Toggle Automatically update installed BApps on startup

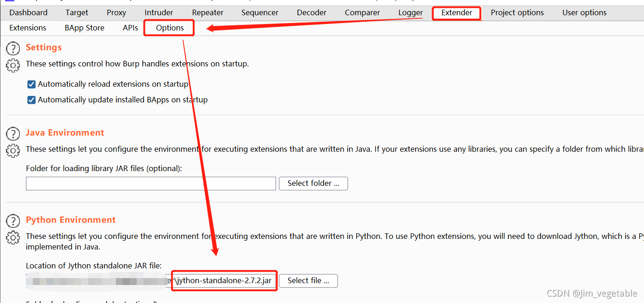(31, 100)
